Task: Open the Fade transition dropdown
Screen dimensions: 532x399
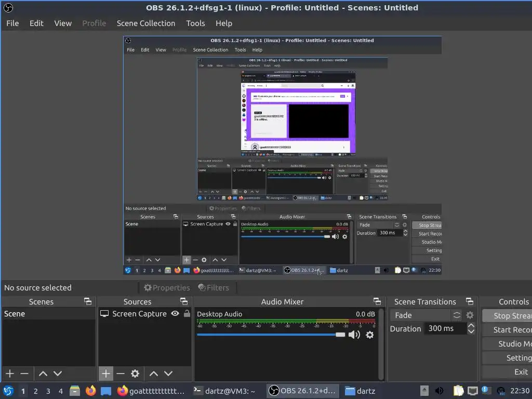Action: 427,315
